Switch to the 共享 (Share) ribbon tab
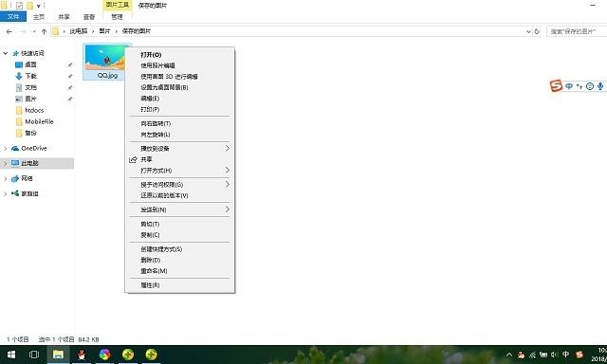 [64, 17]
